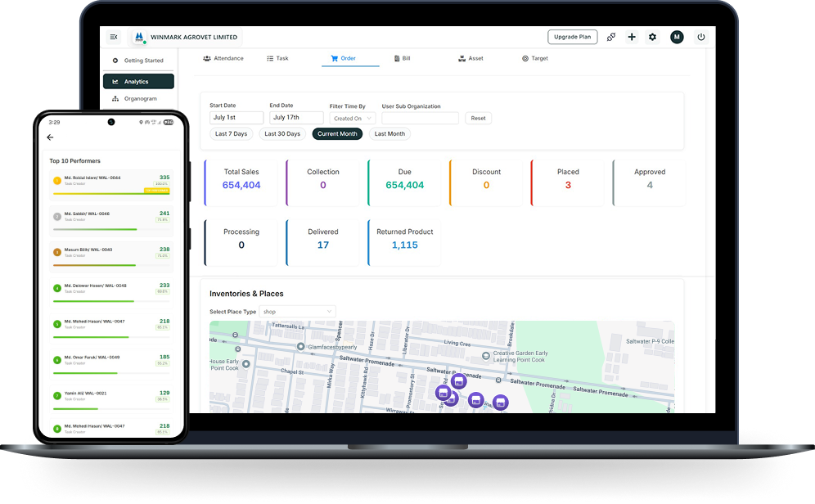Expand the Select Place Type dropdown
This screenshot has height=504, width=815.
pos(297,312)
